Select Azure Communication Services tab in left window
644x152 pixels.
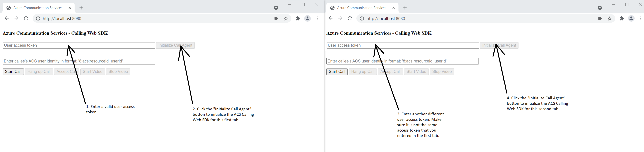coord(39,8)
